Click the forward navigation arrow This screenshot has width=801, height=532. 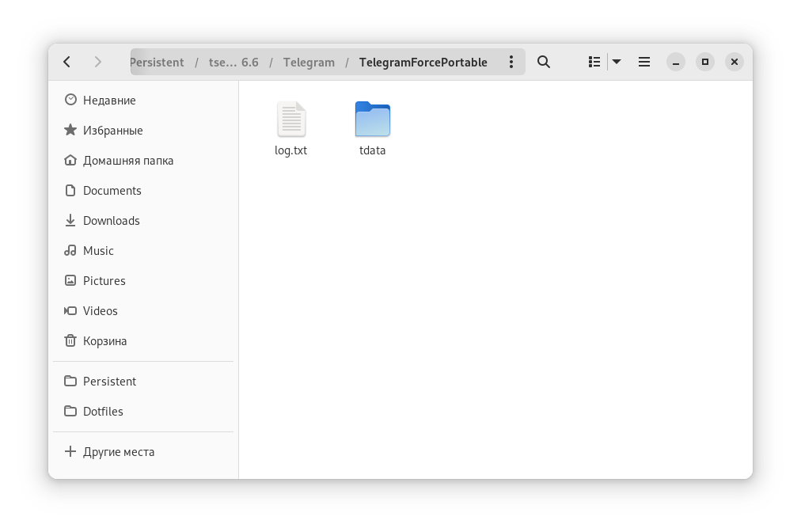tap(97, 62)
